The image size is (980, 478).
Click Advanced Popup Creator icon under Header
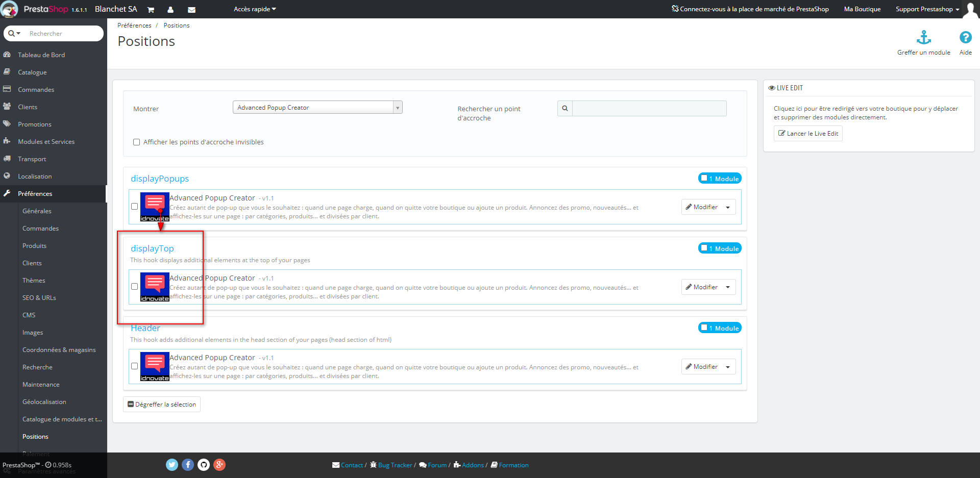[x=155, y=367]
